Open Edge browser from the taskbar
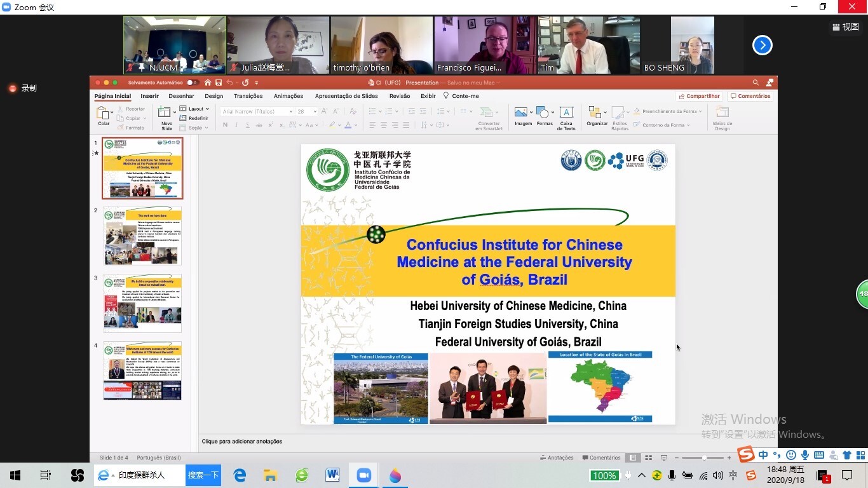Screen dimensions: 868x488 pyautogui.click(x=240, y=475)
